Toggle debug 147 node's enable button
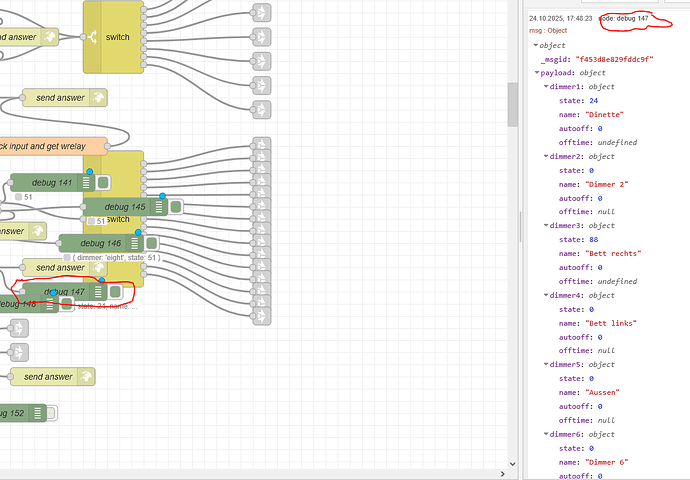 pyautogui.click(x=115, y=291)
